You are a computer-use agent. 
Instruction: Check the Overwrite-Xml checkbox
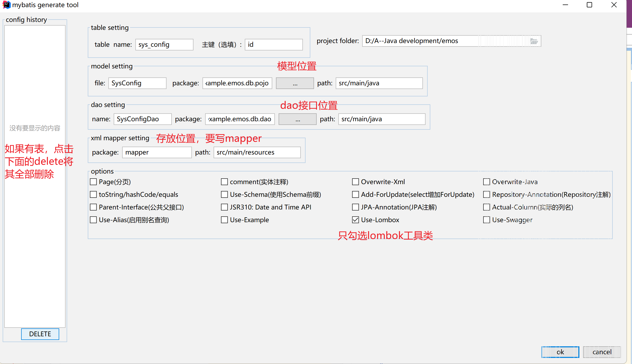point(356,182)
